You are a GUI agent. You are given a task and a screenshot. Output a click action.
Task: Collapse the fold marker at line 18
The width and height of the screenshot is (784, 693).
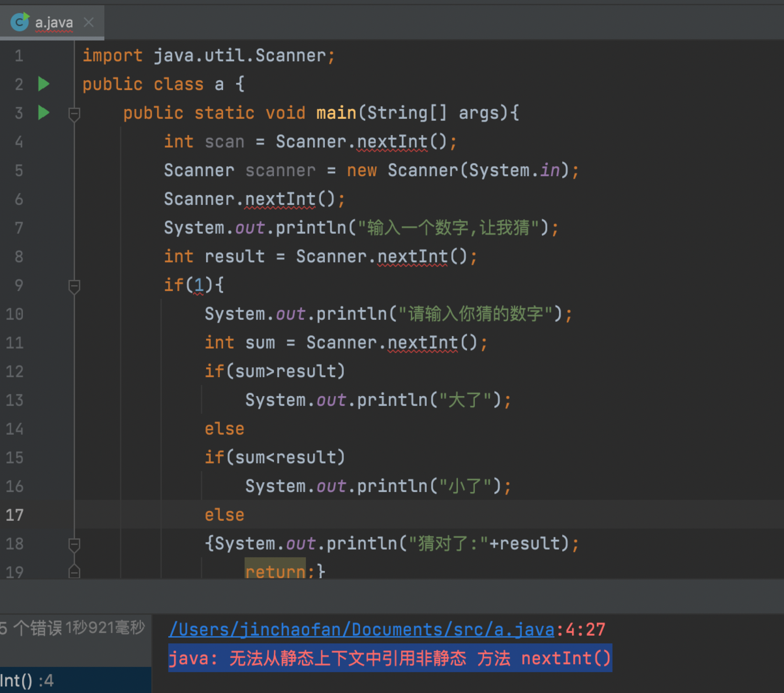[x=74, y=545]
